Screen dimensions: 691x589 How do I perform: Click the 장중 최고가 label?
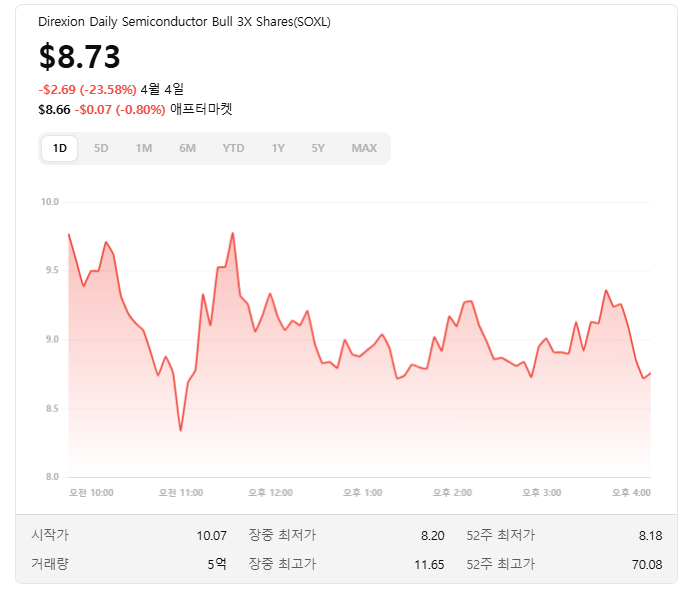282,564
